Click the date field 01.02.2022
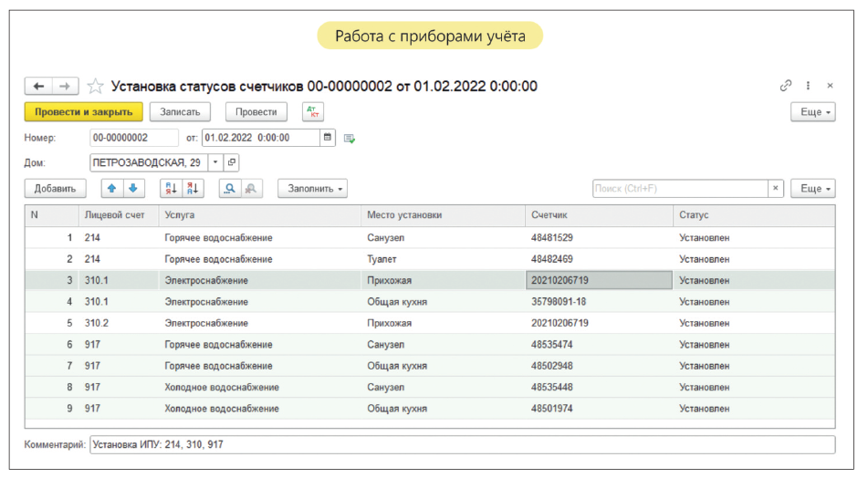The height and width of the screenshot is (478, 868). (x=261, y=137)
